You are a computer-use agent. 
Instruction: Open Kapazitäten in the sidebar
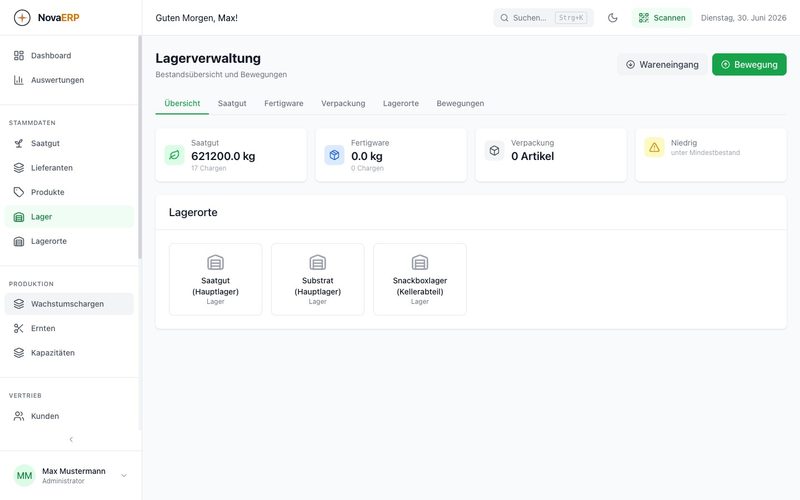[x=69, y=353]
